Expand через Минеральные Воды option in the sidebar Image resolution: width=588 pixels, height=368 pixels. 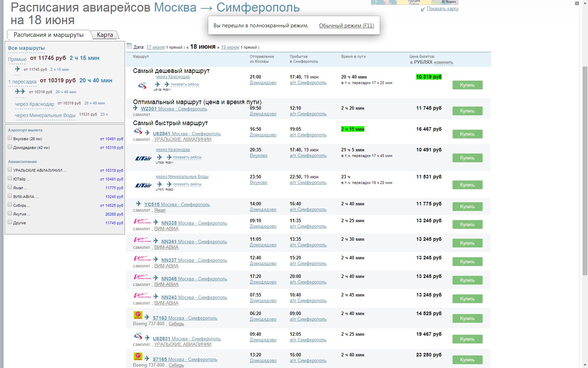45,115
